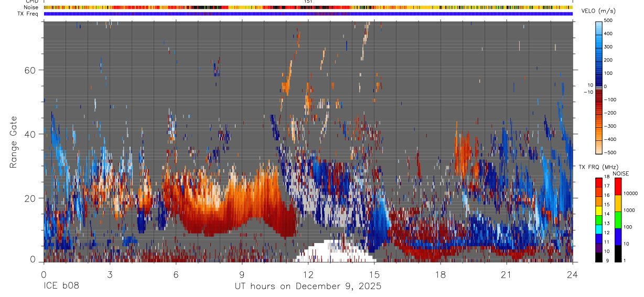Image resolution: width=644 pixels, height=297 pixels.
Task: Click the -200 tick on the velocity scale
Action: pos(611,113)
